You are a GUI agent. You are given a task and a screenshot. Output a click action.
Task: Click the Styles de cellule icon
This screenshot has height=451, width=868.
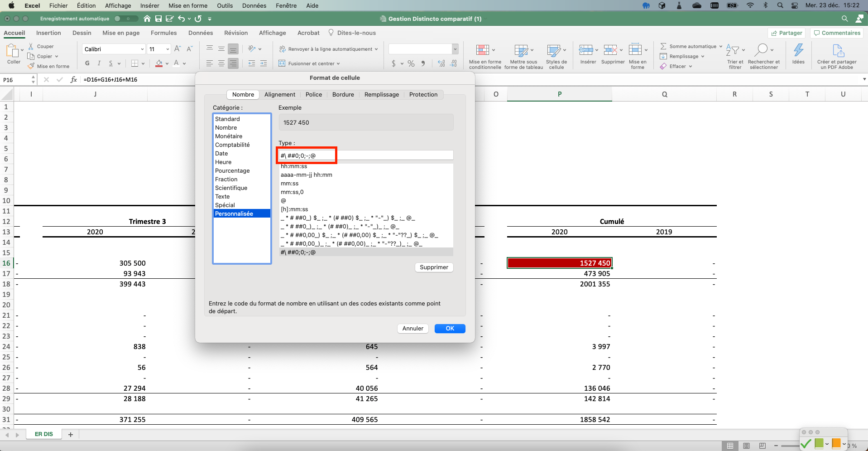point(556,54)
